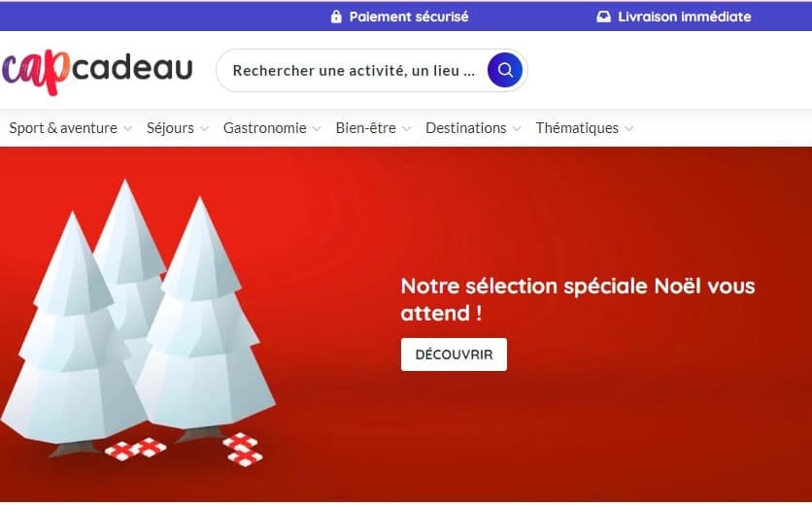Click the Livraison immédiate text

point(684,17)
